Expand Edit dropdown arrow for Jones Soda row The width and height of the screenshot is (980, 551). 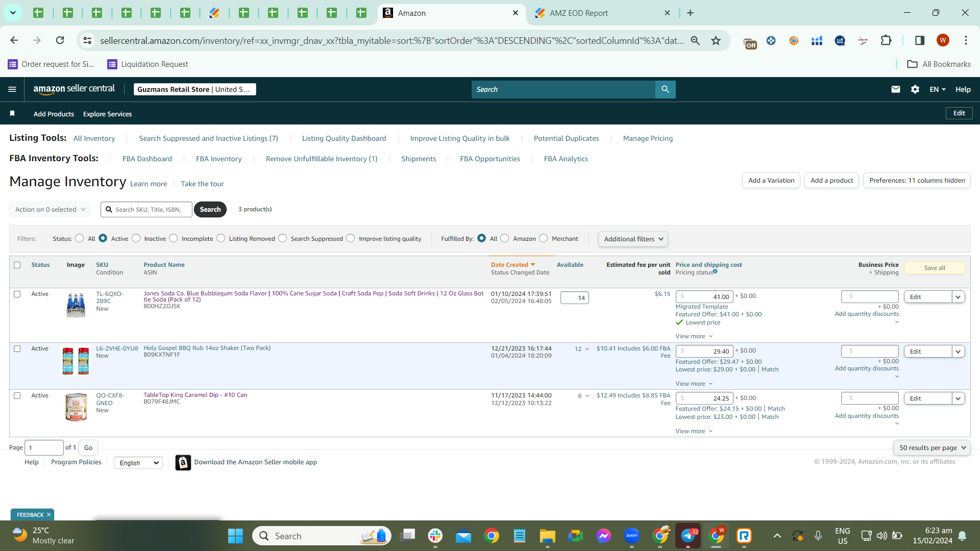[959, 297]
